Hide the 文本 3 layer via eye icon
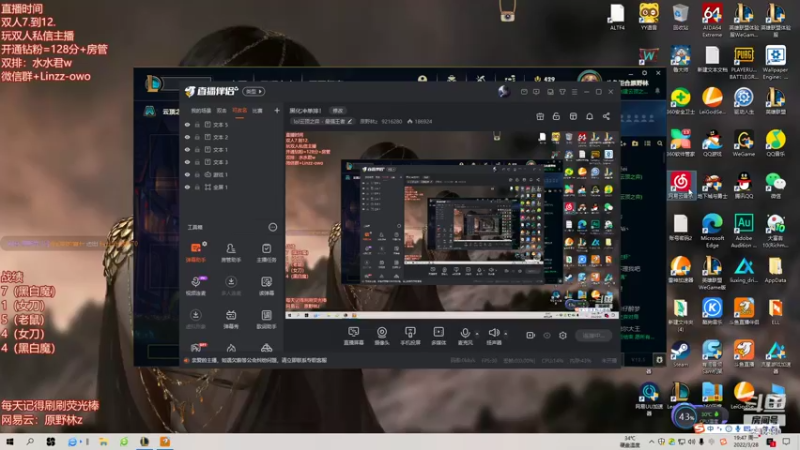 (187, 162)
